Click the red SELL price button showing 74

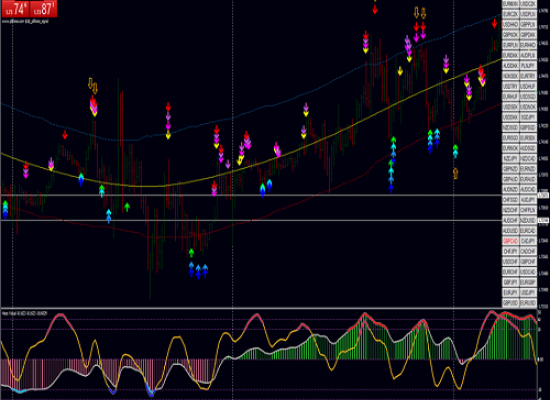[15, 9]
